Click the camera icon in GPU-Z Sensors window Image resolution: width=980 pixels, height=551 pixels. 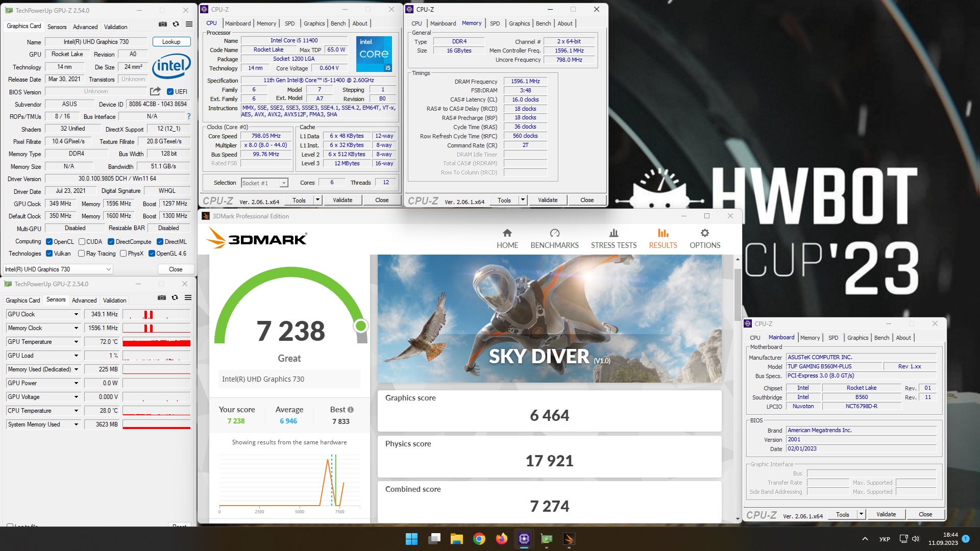(162, 297)
